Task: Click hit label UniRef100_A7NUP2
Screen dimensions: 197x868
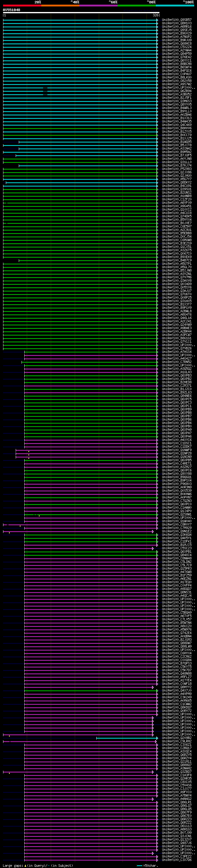Action: click(x=177, y=37)
